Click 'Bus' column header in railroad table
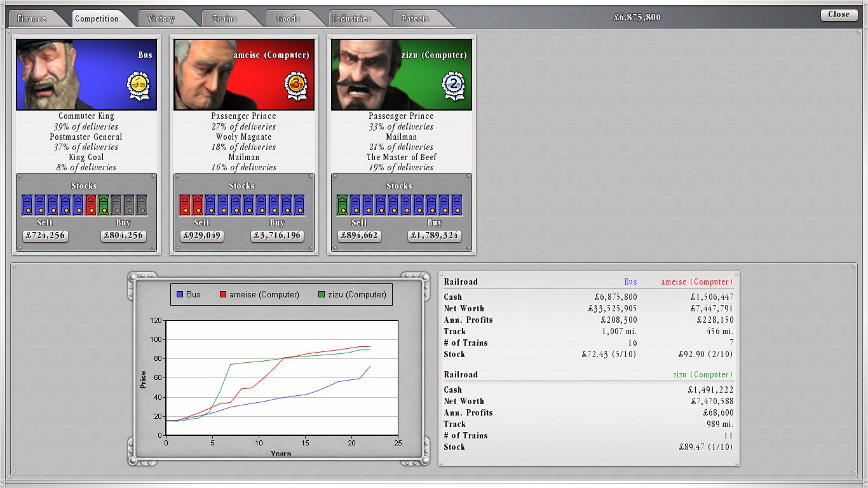868x488 pixels. point(630,282)
